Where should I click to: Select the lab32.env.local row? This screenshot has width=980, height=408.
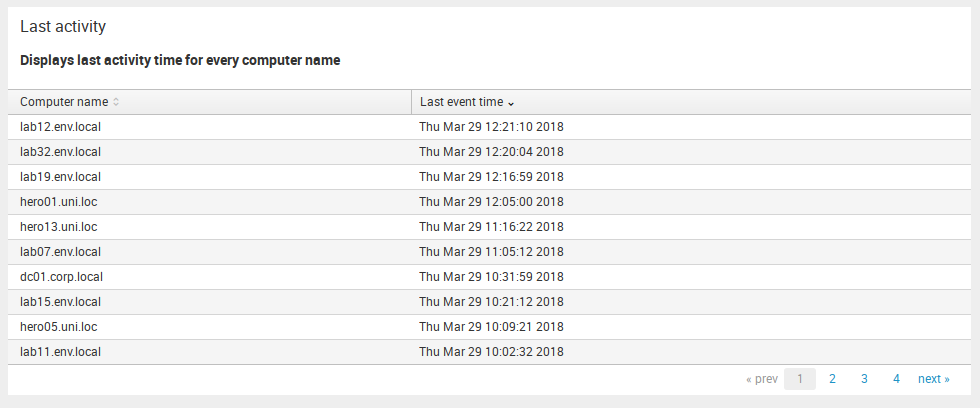click(489, 152)
